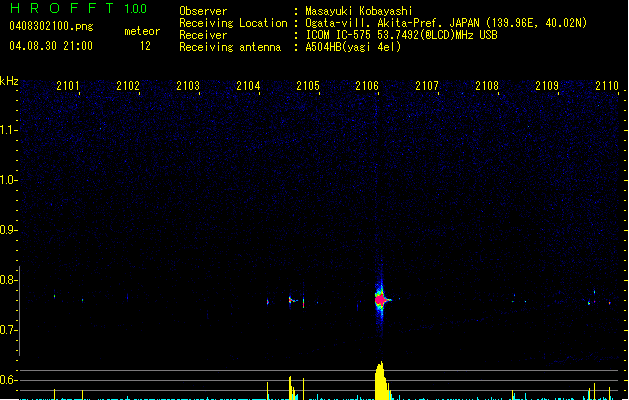629x400 pixels.
Task: Click the 2104 time axis label
Action: (248, 85)
